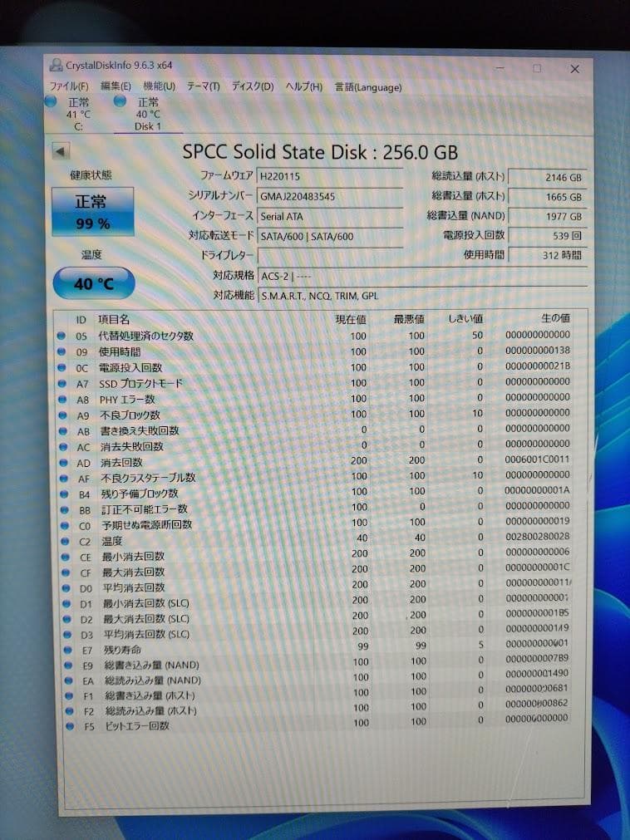Select the 予期せぬ電源断回数 row
The height and width of the screenshot is (840, 630).
pyautogui.click(x=316, y=524)
